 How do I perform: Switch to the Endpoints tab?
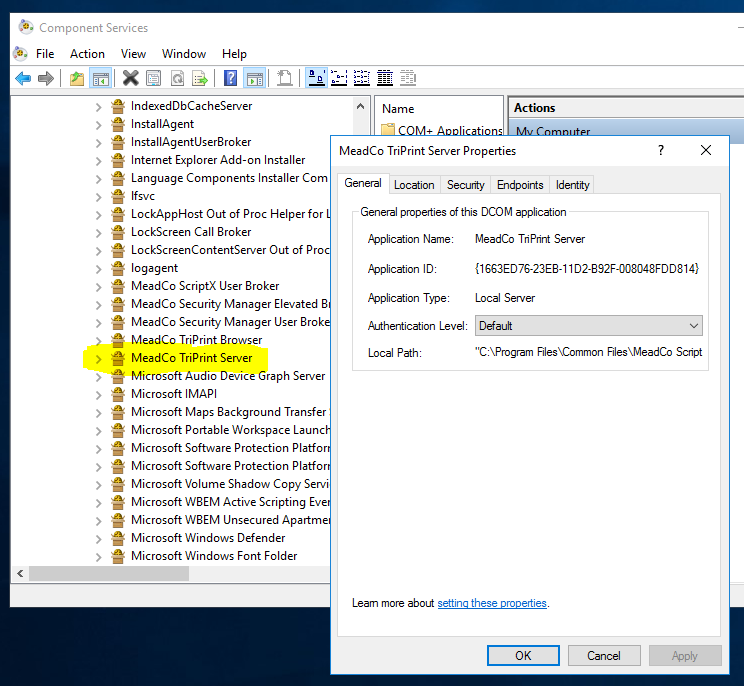pos(520,185)
